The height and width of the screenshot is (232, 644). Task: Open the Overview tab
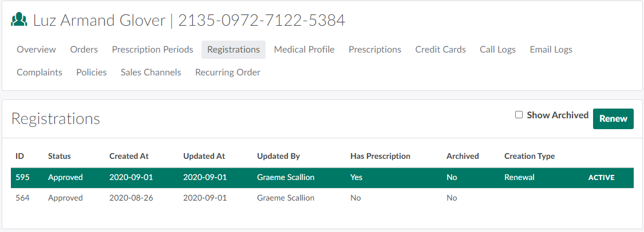click(x=36, y=50)
